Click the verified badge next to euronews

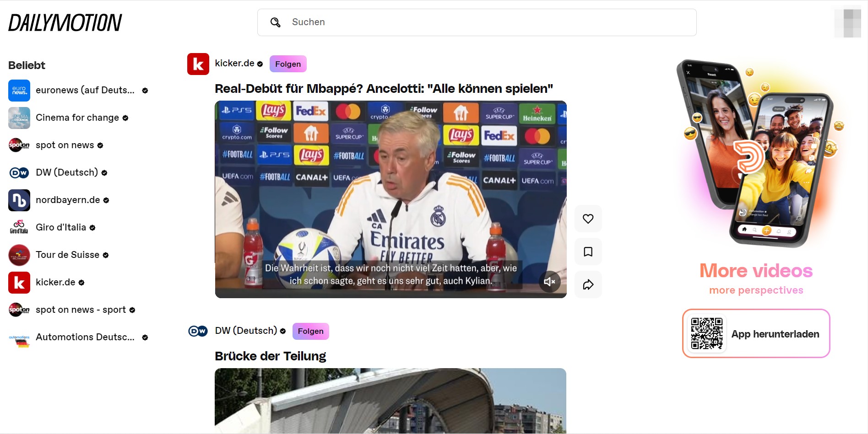pyautogui.click(x=145, y=91)
